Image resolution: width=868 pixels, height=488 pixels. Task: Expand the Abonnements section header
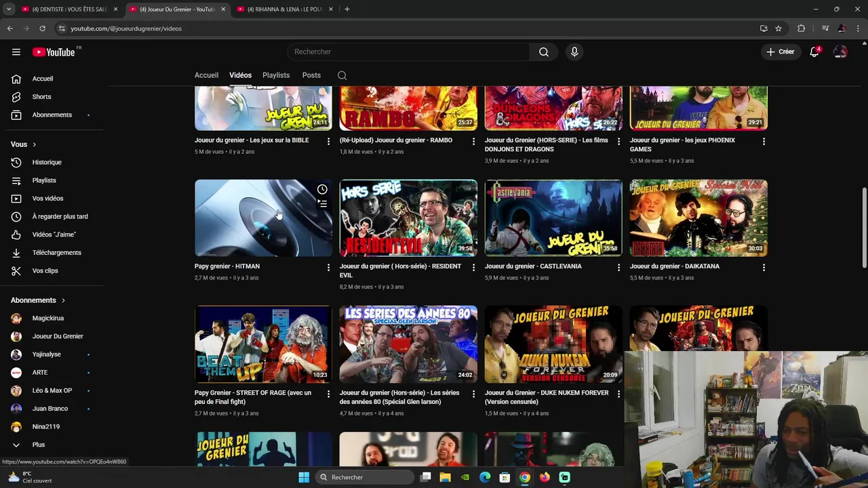pyautogui.click(x=39, y=300)
